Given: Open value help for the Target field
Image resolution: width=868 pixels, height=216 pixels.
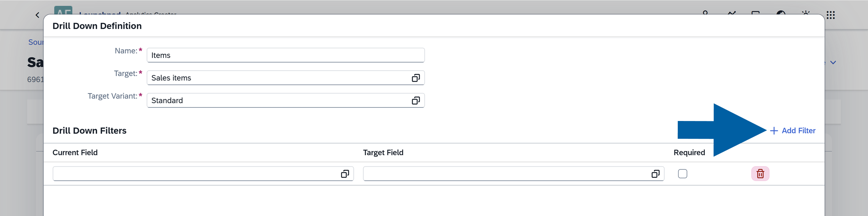Looking at the screenshot, I should point(415,78).
